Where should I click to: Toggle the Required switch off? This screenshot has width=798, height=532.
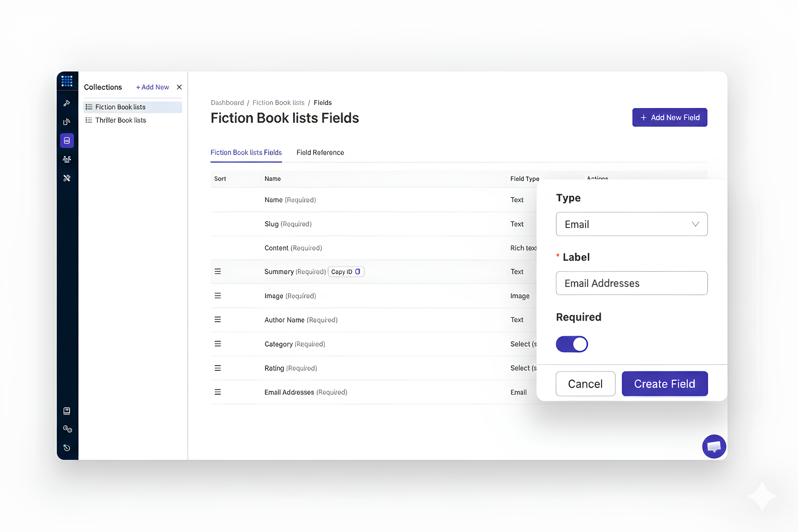pyautogui.click(x=572, y=344)
